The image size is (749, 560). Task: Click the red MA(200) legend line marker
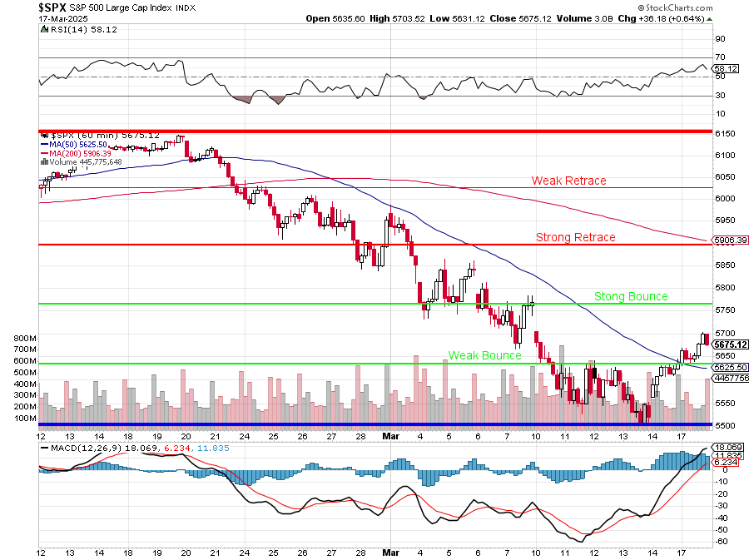click(x=46, y=153)
